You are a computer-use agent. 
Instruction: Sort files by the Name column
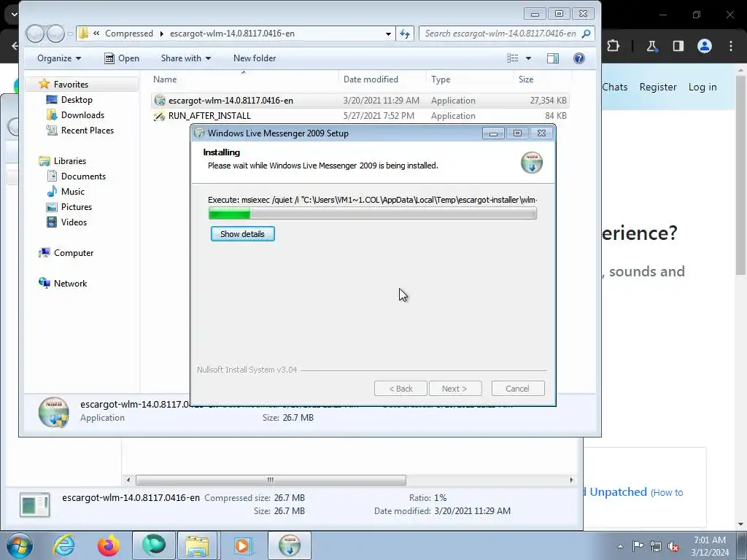pos(165,79)
